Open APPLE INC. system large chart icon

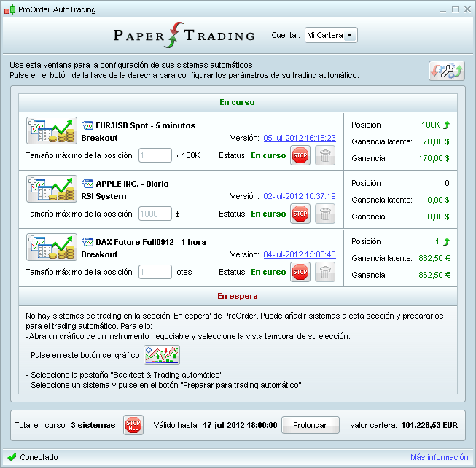52,189
